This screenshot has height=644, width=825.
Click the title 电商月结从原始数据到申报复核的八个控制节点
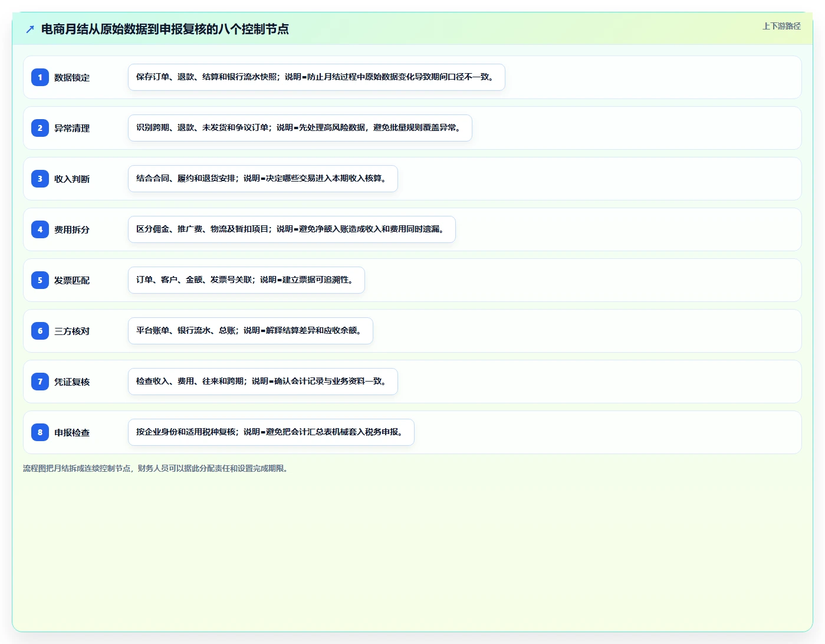[165, 29]
